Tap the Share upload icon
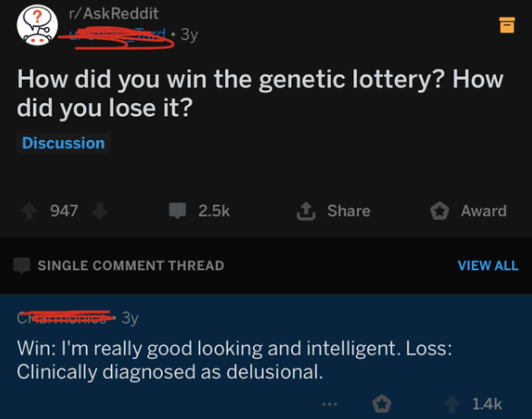This screenshot has width=532, height=419. 306,211
